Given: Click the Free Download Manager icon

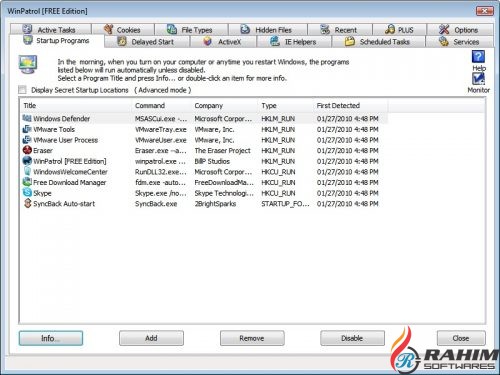Looking at the screenshot, I should [27, 182].
